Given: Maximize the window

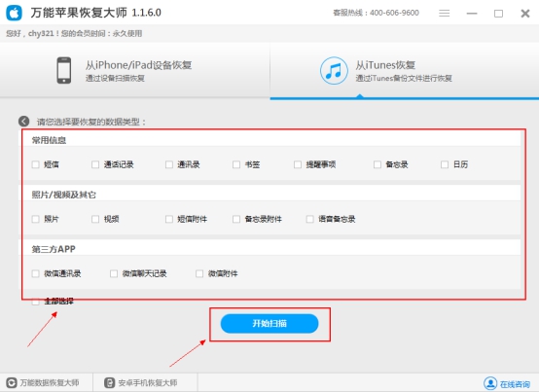Looking at the screenshot, I should 498,14.
